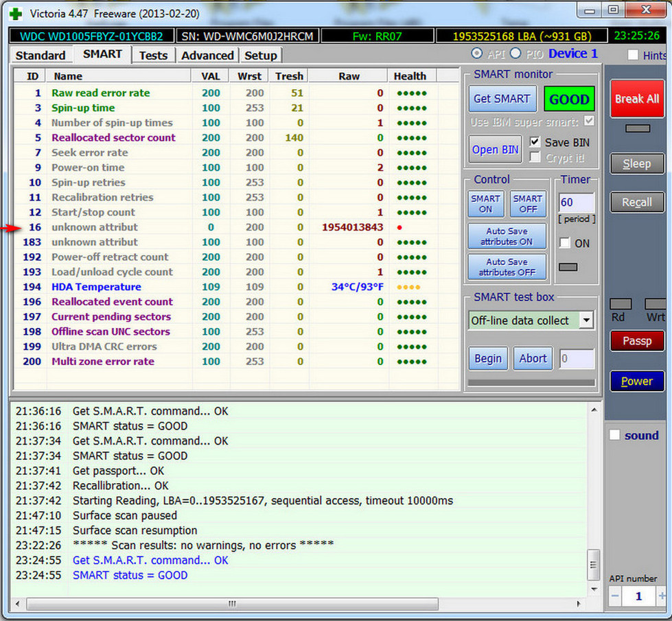Enable the sound checkbox

615,435
